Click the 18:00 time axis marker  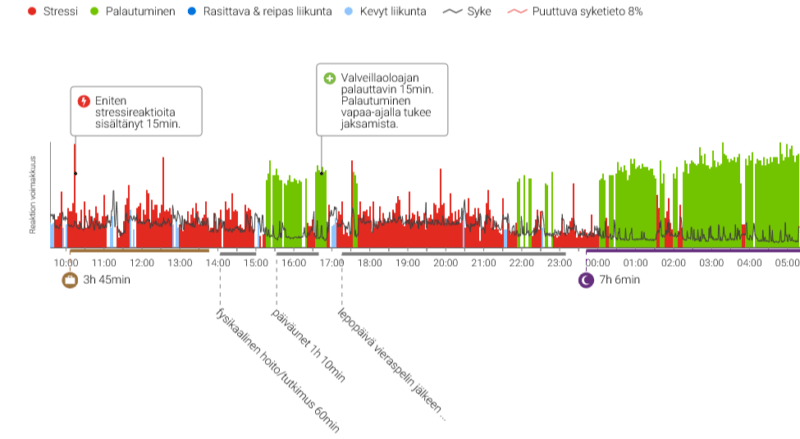click(x=369, y=262)
